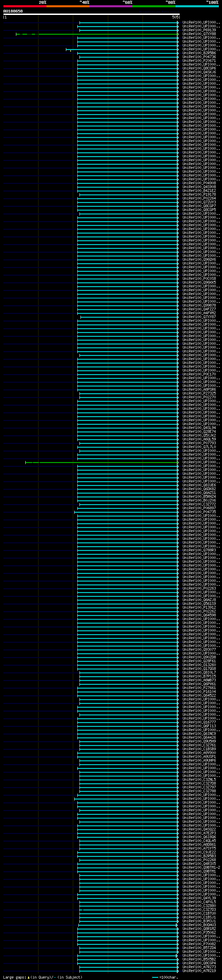Select hit label UniRef100_Q8IUE6
This screenshot has height=980, width=222.
(199, 485)
